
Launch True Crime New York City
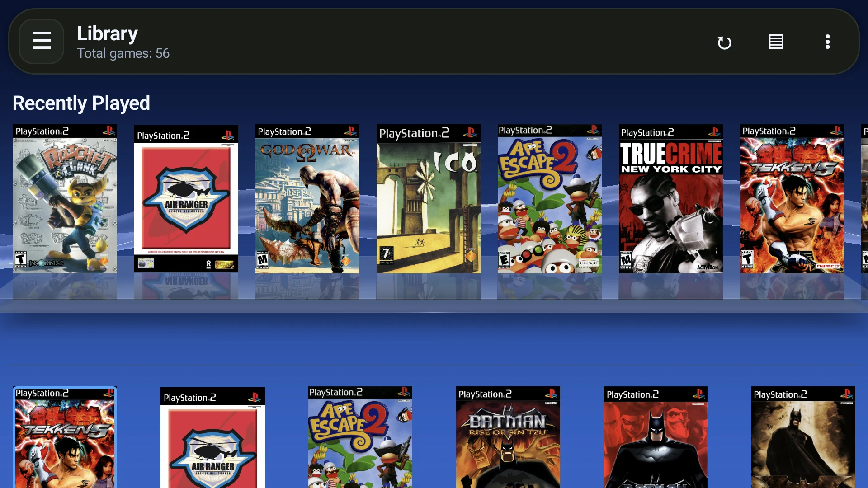[671, 199]
